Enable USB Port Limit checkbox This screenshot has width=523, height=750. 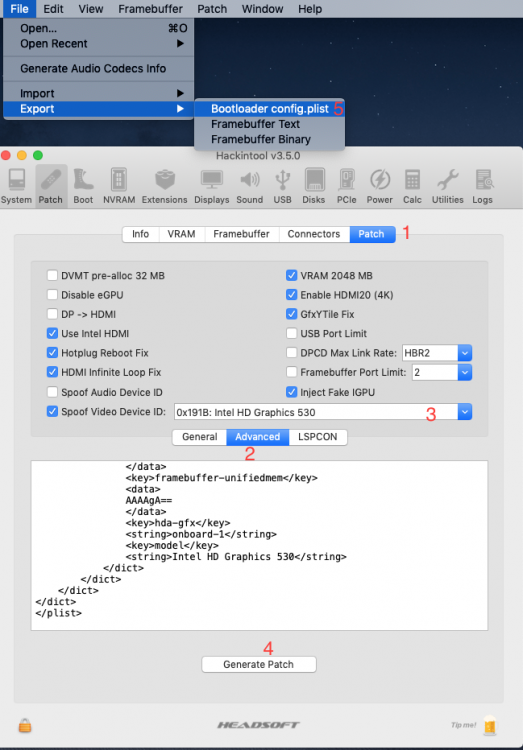(x=291, y=333)
